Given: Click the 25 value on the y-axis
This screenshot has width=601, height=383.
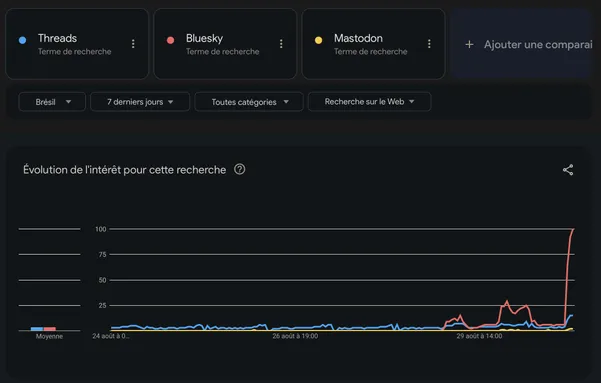Looking at the screenshot, I should (102, 306).
